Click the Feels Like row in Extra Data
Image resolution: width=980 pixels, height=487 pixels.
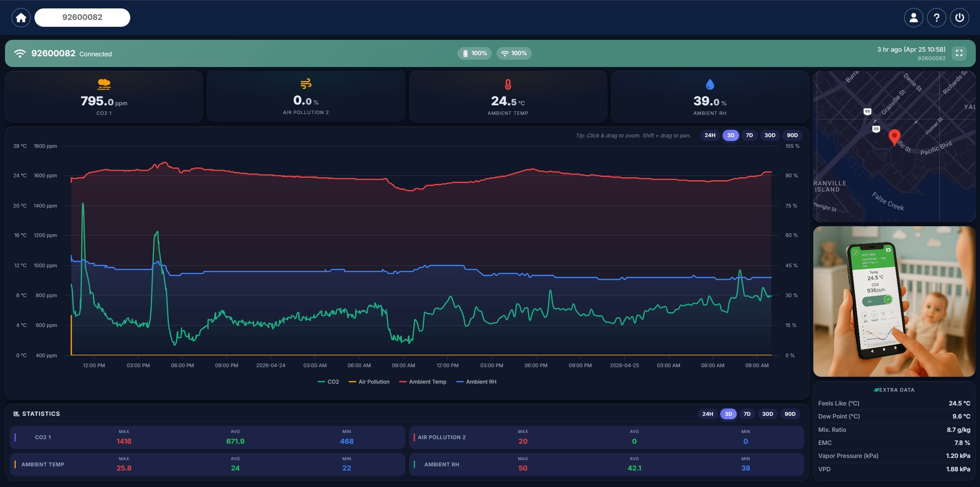pyautogui.click(x=894, y=403)
